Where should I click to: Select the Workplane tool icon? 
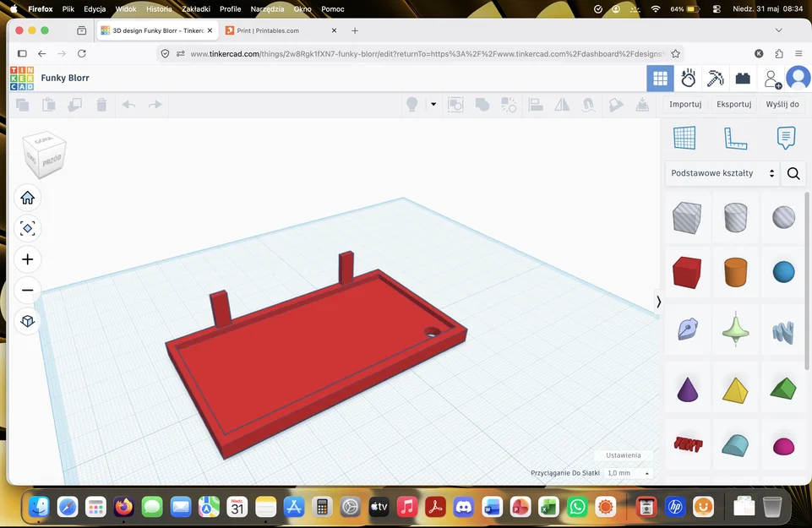pyautogui.click(x=684, y=138)
